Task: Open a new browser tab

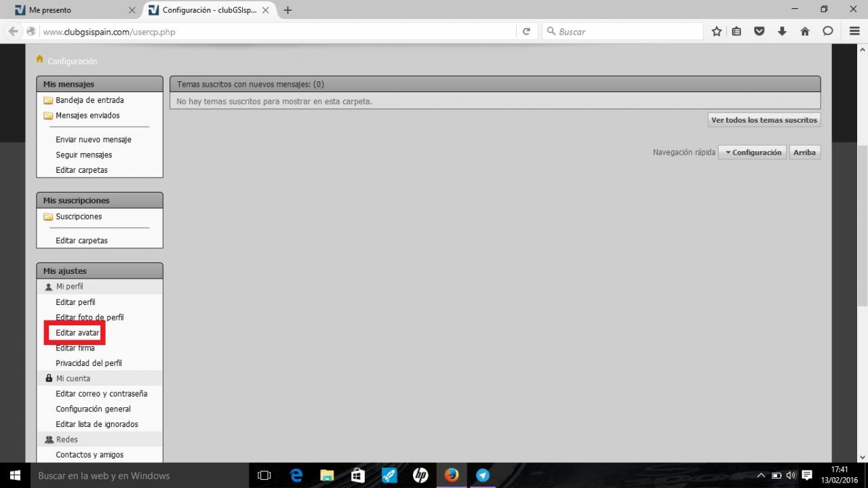Action: tap(288, 10)
